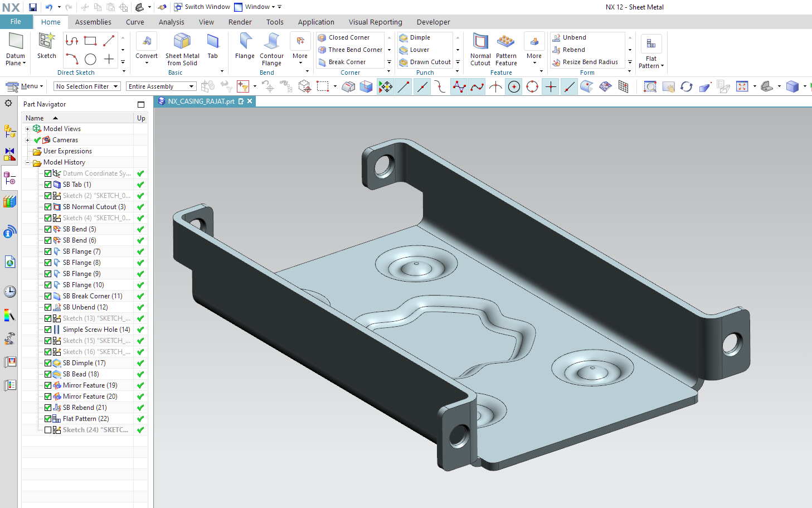Viewport: 812px width, 508px height.
Task: Click the Sheet Metal from Solid icon
Action: pyautogui.click(x=182, y=42)
